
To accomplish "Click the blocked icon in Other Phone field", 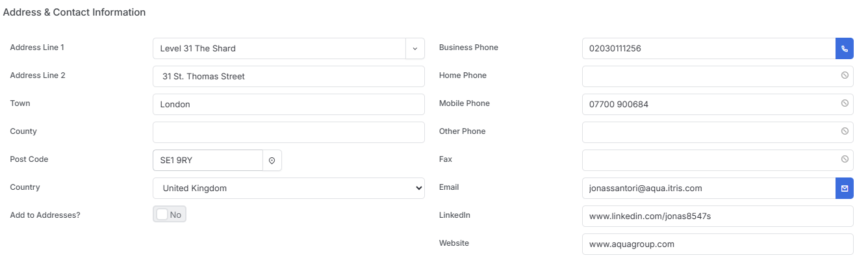I will click(845, 131).
